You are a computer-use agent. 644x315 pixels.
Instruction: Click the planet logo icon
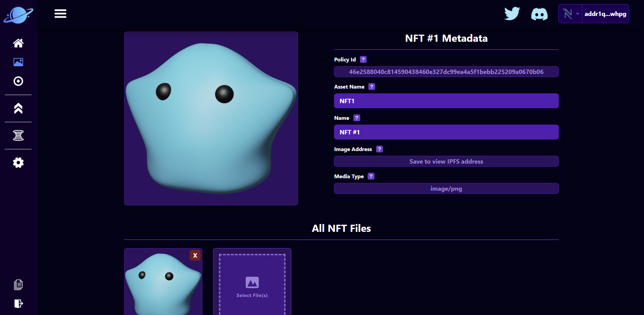(x=18, y=15)
